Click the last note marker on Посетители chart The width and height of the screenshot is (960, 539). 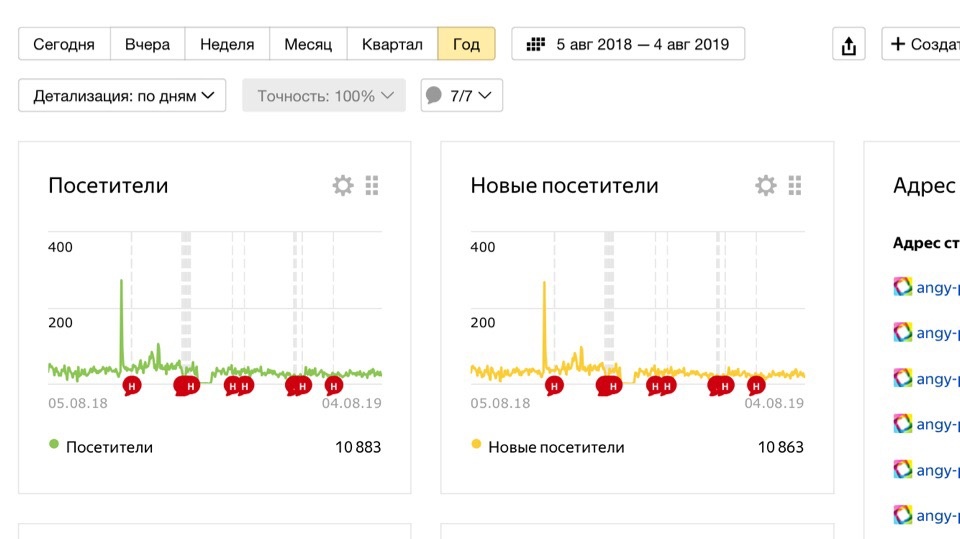tap(334, 386)
